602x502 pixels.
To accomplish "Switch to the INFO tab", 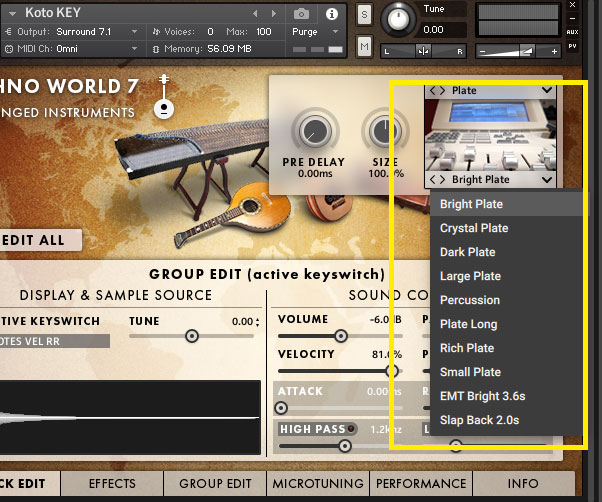I will pos(524,484).
